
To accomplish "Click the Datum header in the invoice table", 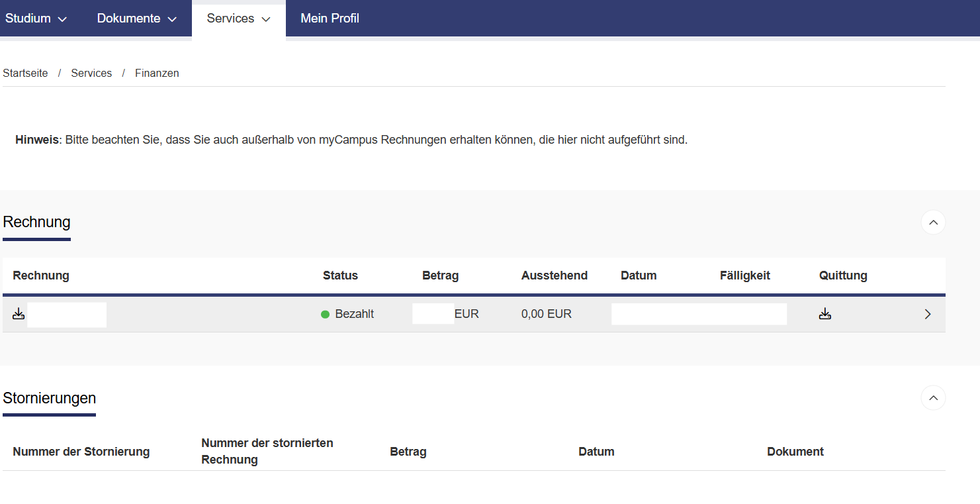I will [x=639, y=276].
